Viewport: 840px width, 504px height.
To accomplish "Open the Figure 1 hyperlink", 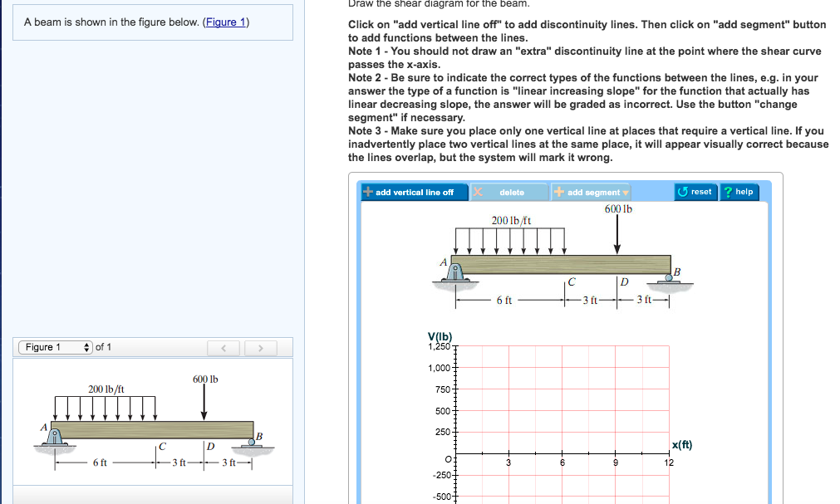I will [224, 21].
